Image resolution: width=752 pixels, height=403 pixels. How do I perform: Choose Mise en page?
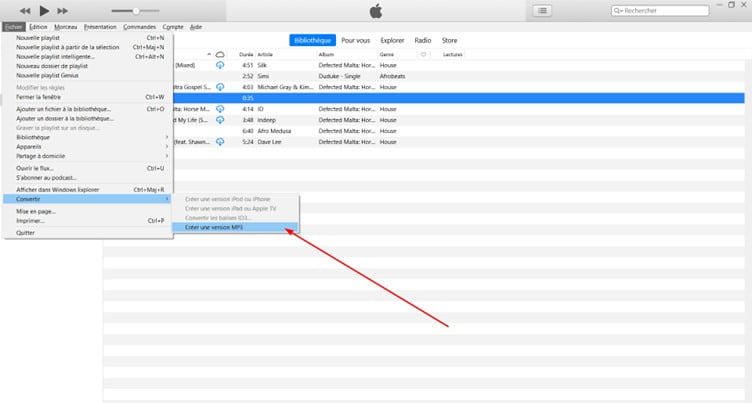[x=88, y=211]
